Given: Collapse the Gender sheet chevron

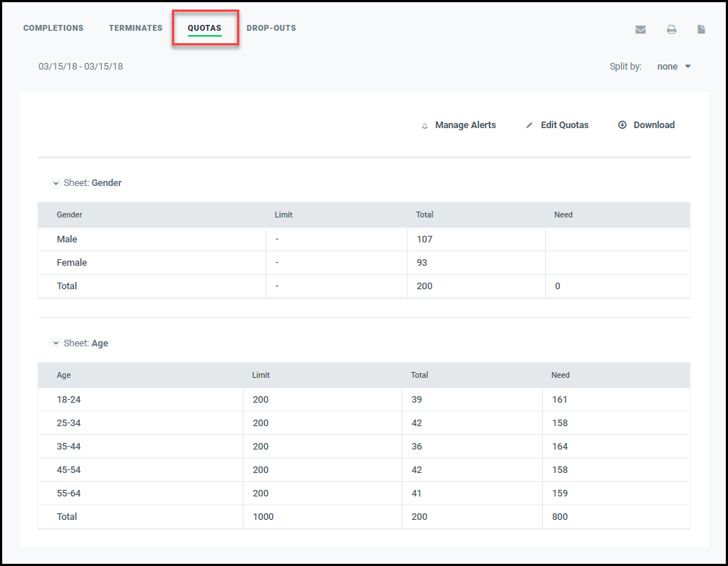Looking at the screenshot, I should (x=56, y=183).
